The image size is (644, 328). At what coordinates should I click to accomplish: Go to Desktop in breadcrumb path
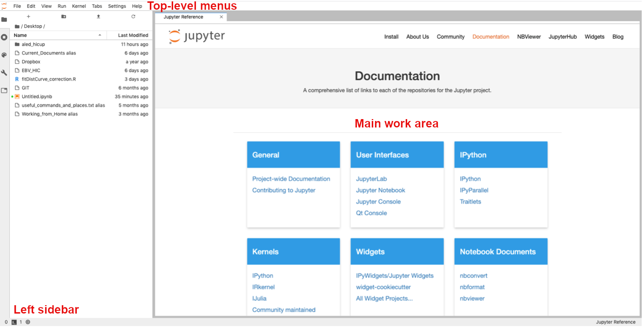34,27
